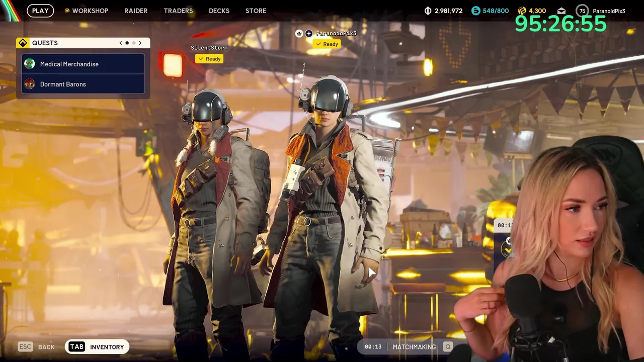Open the PLAY tab
This screenshot has height=362, width=644.
40,11
